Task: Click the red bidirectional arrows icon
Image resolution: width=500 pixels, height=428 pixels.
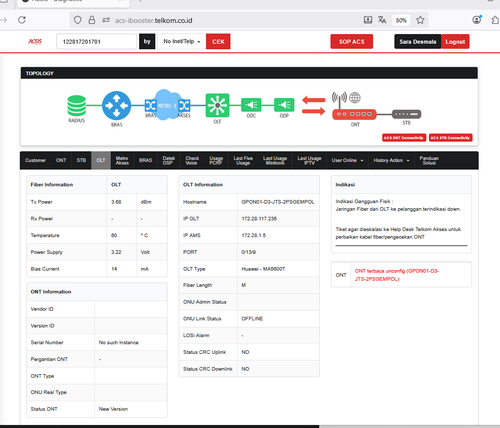Action: [314, 106]
